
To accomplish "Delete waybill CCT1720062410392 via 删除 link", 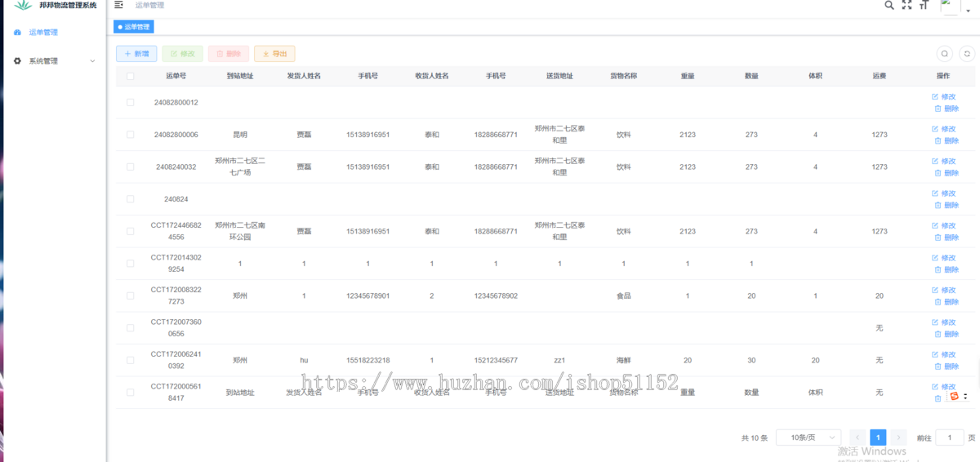I will click(x=947, y=366).
